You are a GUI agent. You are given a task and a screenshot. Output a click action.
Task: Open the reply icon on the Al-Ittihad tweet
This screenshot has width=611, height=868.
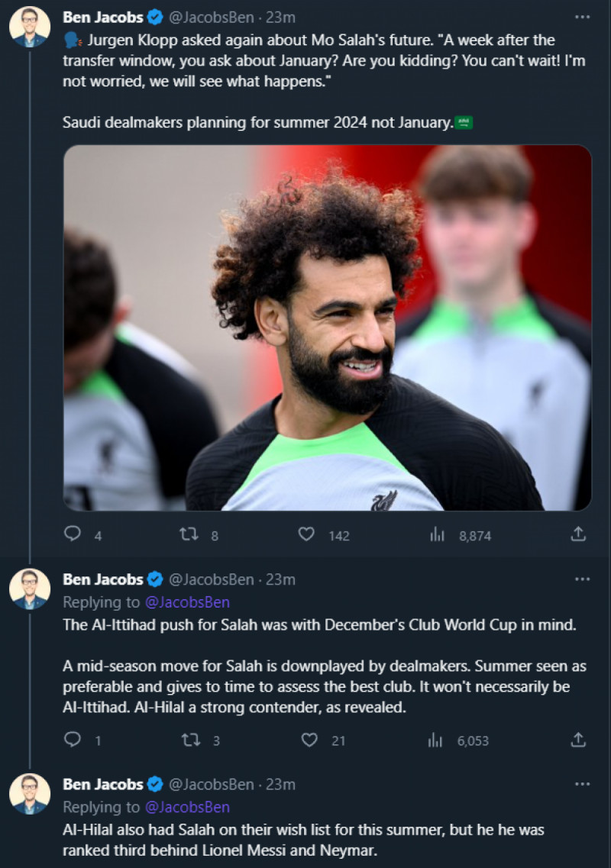(73, 740)
